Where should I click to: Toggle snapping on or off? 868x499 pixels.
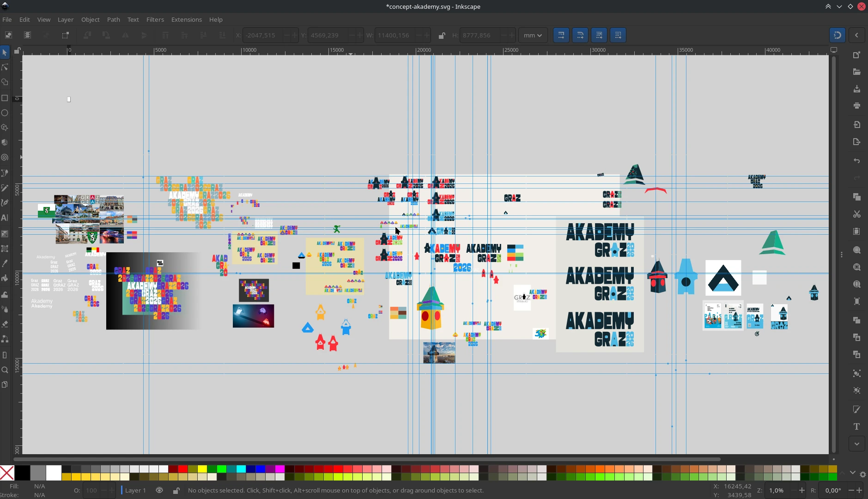[837, 35]
